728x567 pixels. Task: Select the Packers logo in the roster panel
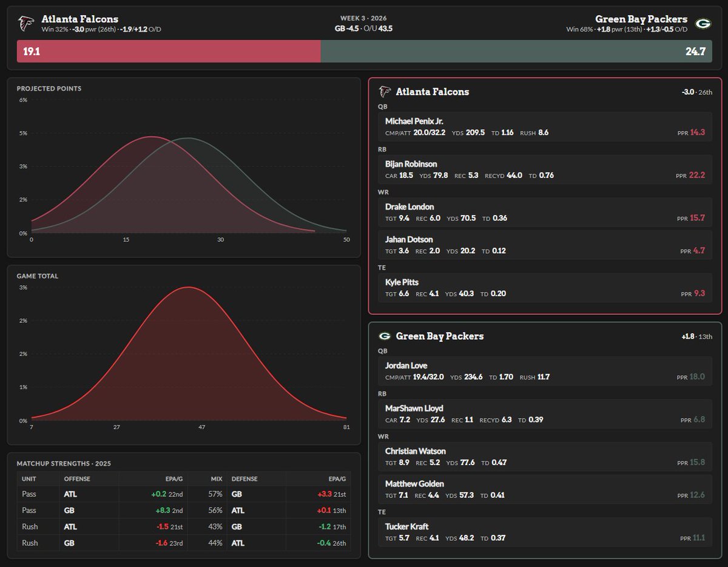[384, 336]
